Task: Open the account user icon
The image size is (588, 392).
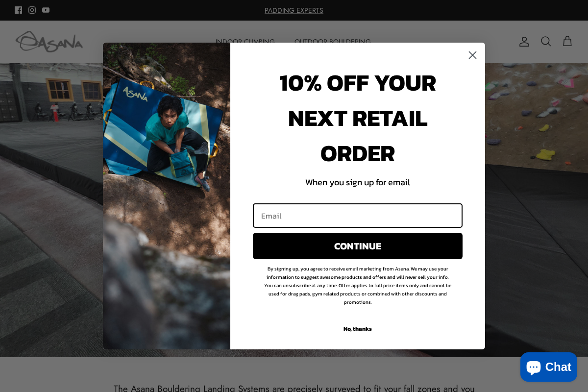Action: coord(524,42)
